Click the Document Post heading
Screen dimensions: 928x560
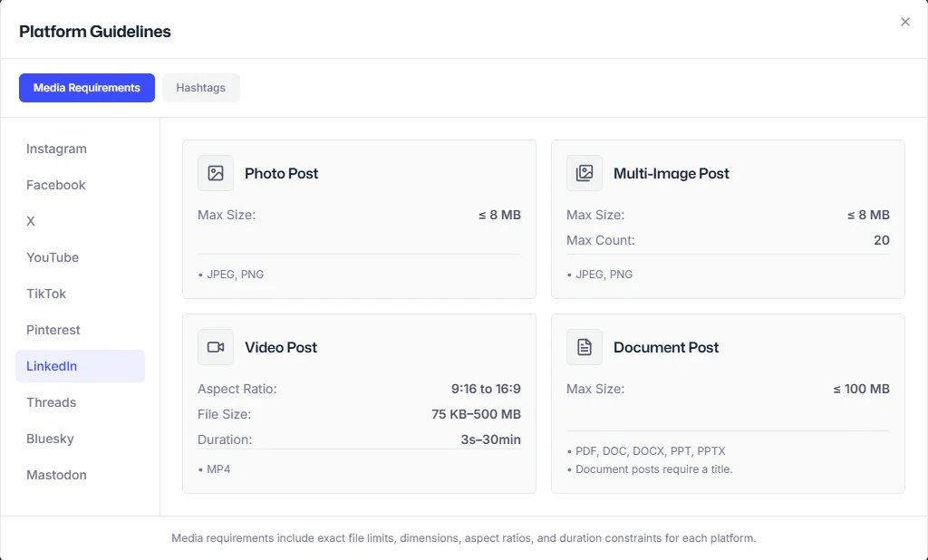(666, 347)
